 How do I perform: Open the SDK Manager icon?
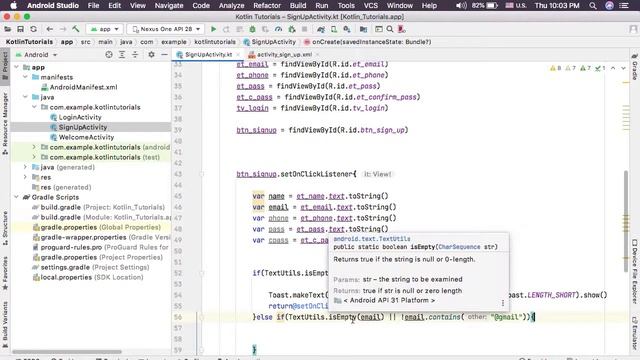(347, 29)
